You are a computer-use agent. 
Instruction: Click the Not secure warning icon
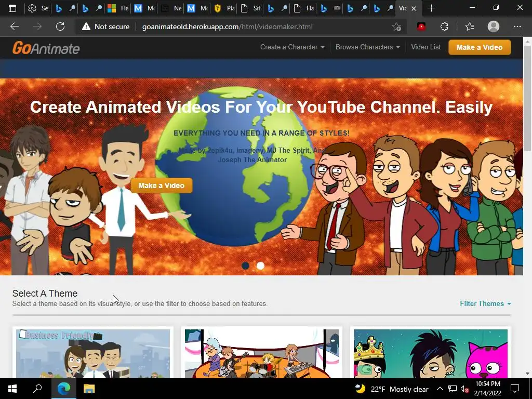pyautogui.click(x=86, y=26)
